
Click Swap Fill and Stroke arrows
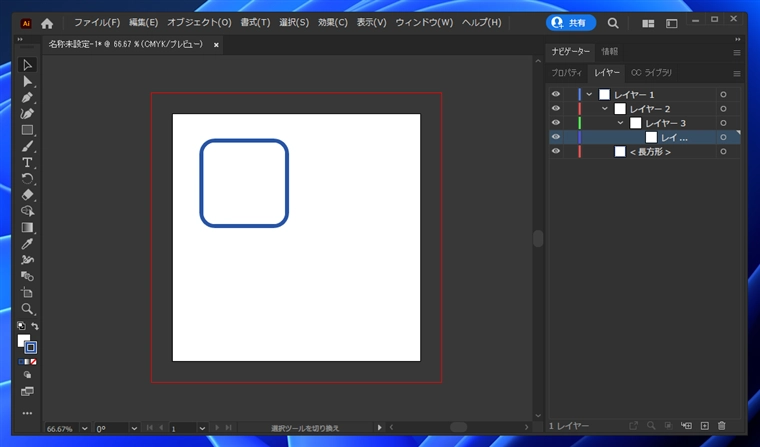pos(34,326)
